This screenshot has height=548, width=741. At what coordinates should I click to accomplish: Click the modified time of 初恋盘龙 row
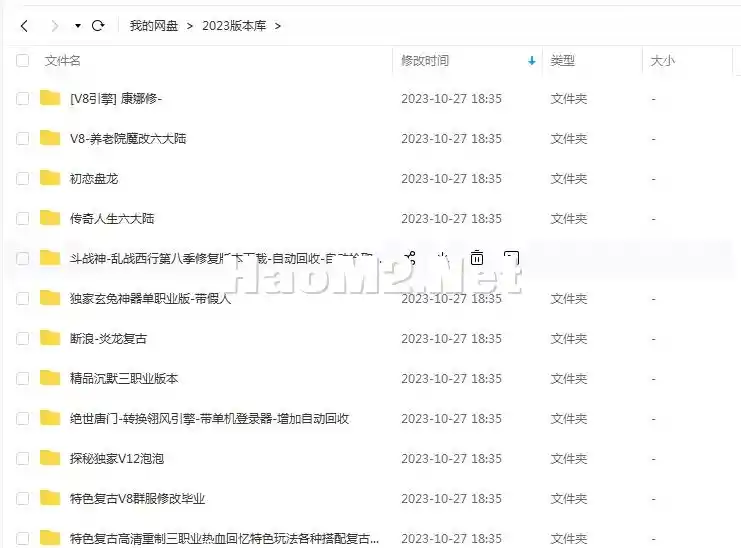click(x=451, y=179)
